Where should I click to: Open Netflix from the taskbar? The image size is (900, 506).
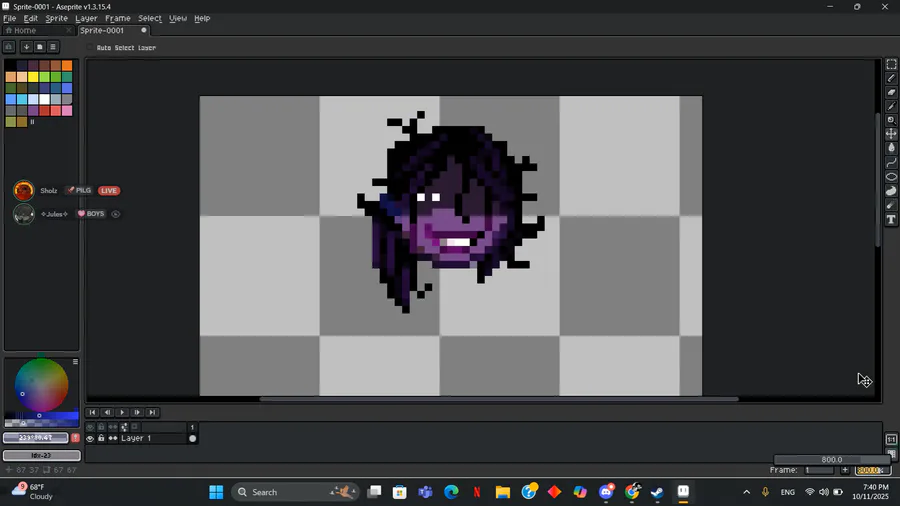point(477,492)
